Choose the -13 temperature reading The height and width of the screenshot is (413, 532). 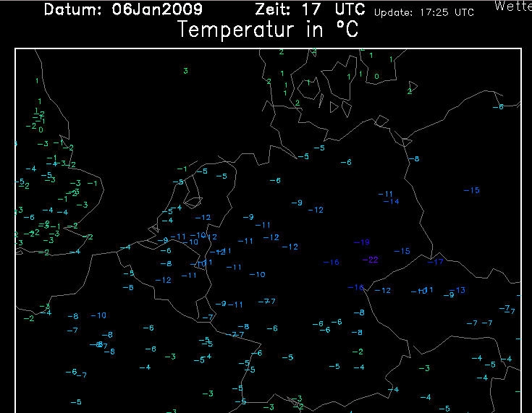[458, 290]
